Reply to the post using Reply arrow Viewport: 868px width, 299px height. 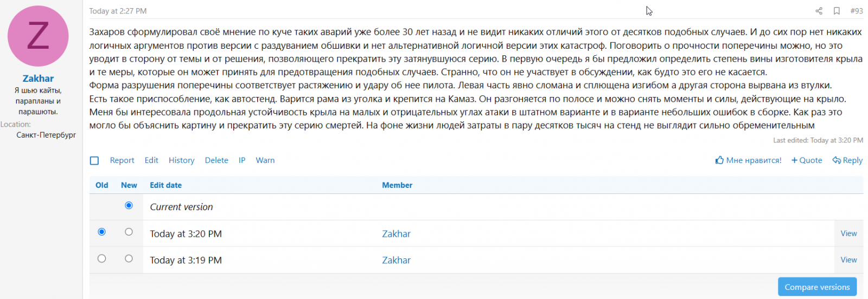point(847,160)
